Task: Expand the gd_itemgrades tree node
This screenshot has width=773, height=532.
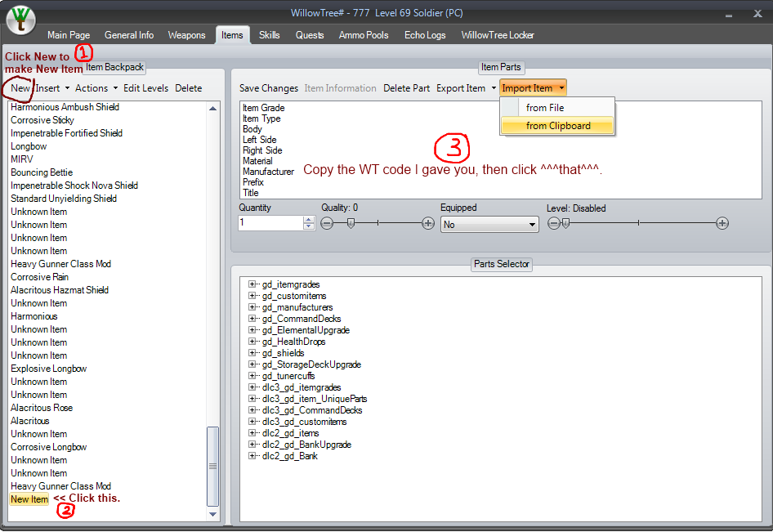Action: [252, 284]
